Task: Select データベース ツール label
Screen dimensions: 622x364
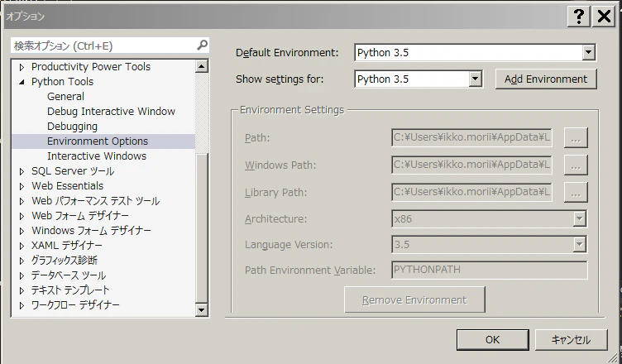Action: pyautogui.click(x=69, y=275)
